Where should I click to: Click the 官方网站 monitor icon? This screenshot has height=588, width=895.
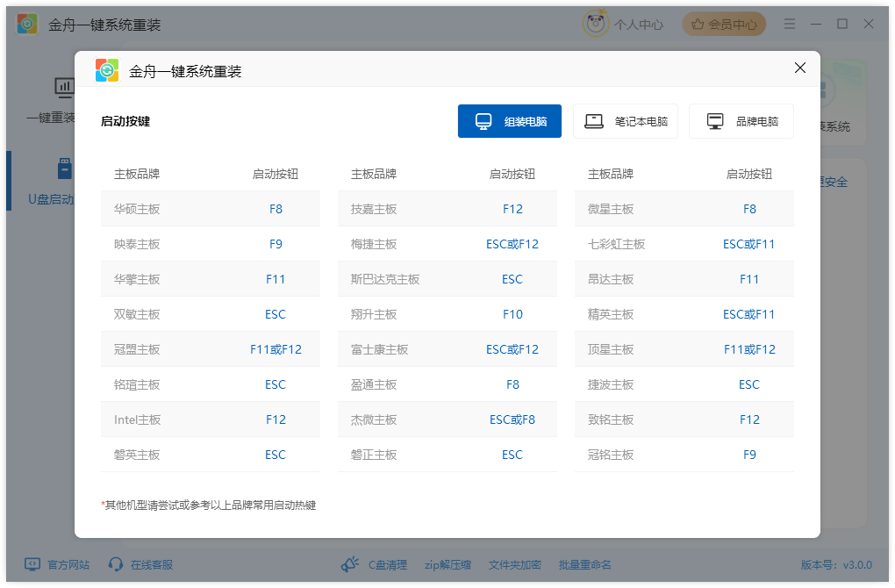tap(32, 564)
